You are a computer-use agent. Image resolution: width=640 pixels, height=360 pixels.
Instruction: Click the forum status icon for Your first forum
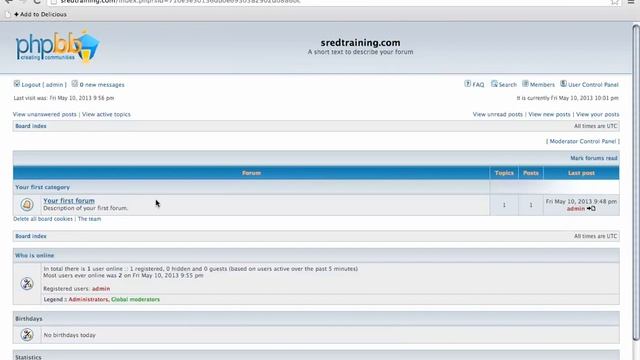tap(27, 204)
